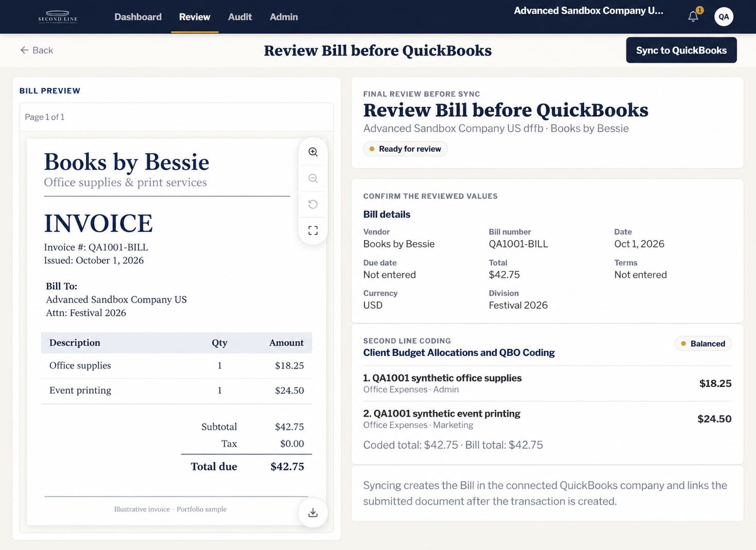The image size is (756, 550).
Task: Click the Office supplies invoice row
Action: [176, 365]
